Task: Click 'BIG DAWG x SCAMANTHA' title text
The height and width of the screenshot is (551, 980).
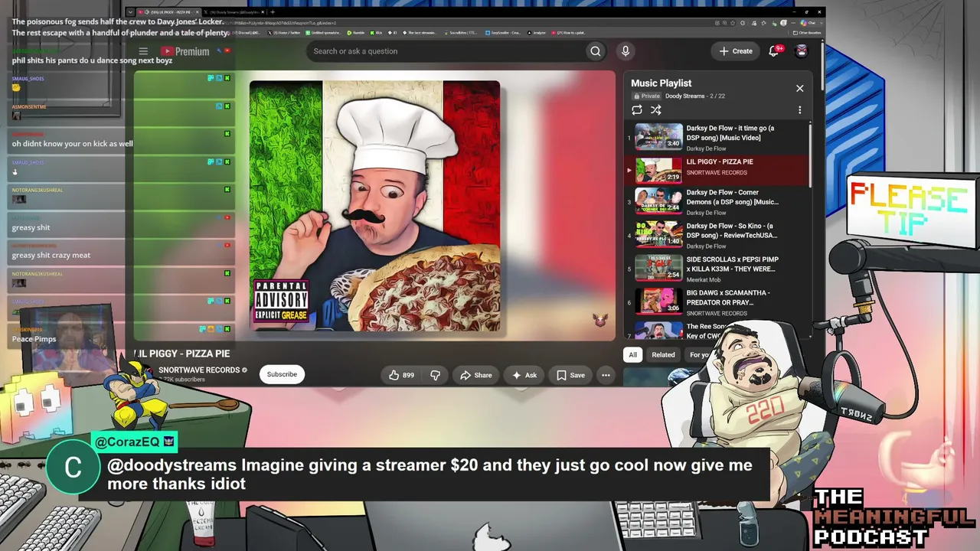Action: coord(728,298)
